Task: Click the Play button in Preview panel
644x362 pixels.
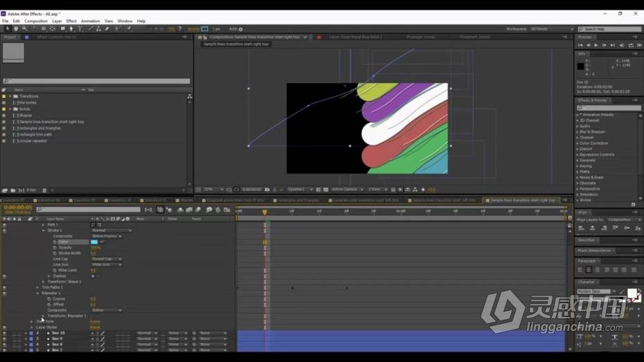Action: (x=596, y=45)
